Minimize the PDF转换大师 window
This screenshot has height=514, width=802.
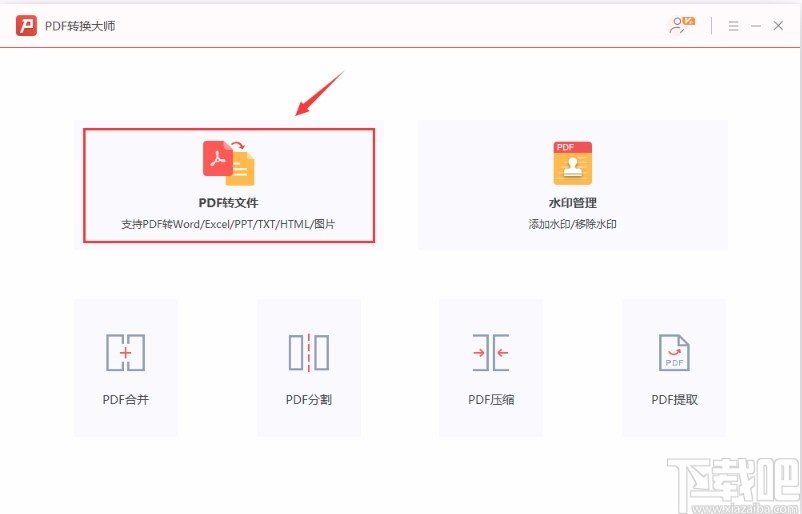[x=756, y=26]
